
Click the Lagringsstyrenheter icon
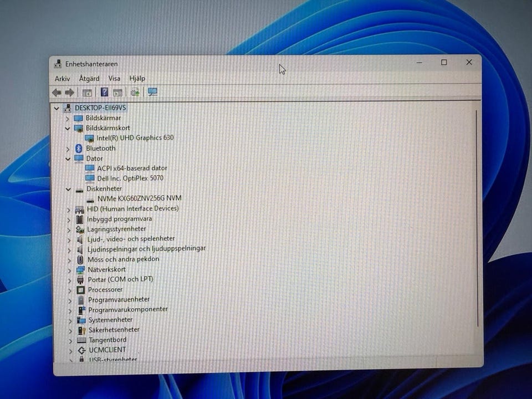point(80,229)
